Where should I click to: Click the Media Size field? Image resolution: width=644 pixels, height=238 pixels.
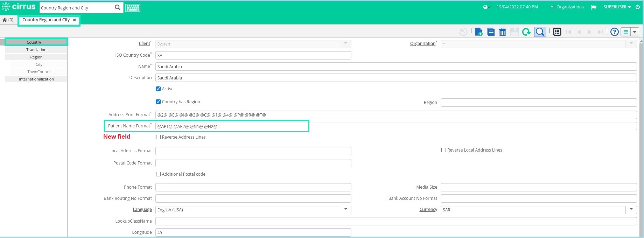539,187
